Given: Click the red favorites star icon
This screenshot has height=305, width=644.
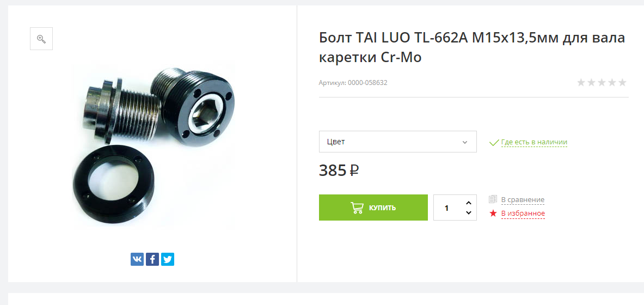Looking at the screenshot, I should pos(493,213).
